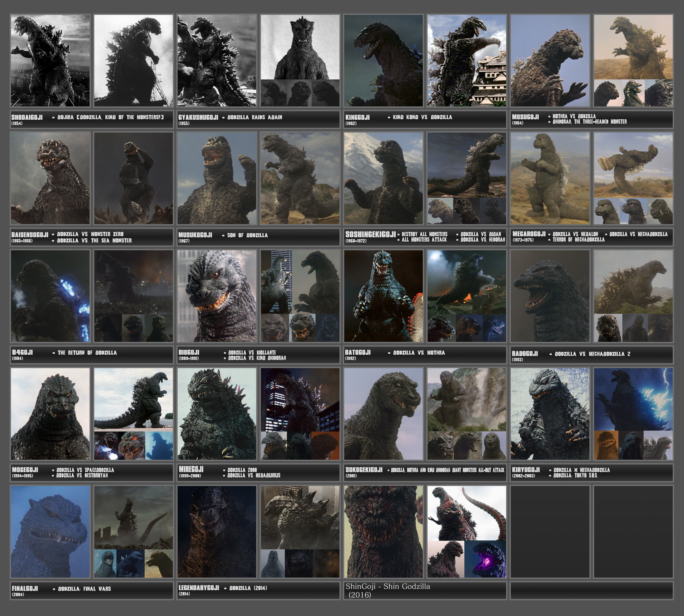Select the KIRYUGOJI label text

coord(526,470)
